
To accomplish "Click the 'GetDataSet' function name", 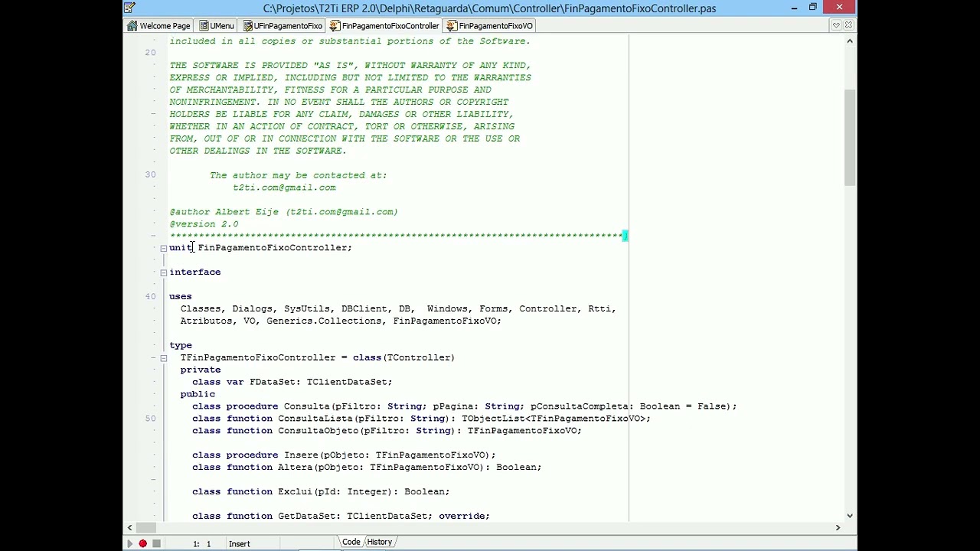I will point(307,517).
